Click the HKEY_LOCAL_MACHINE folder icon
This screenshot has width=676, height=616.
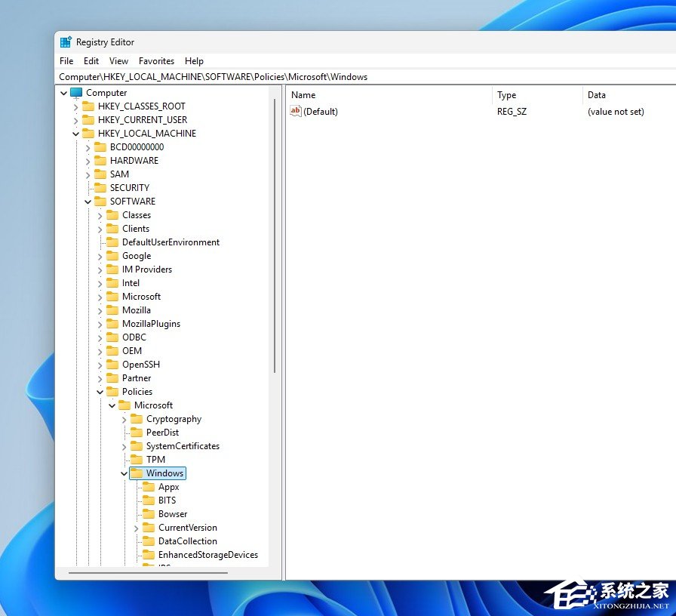tap(88, 134)
